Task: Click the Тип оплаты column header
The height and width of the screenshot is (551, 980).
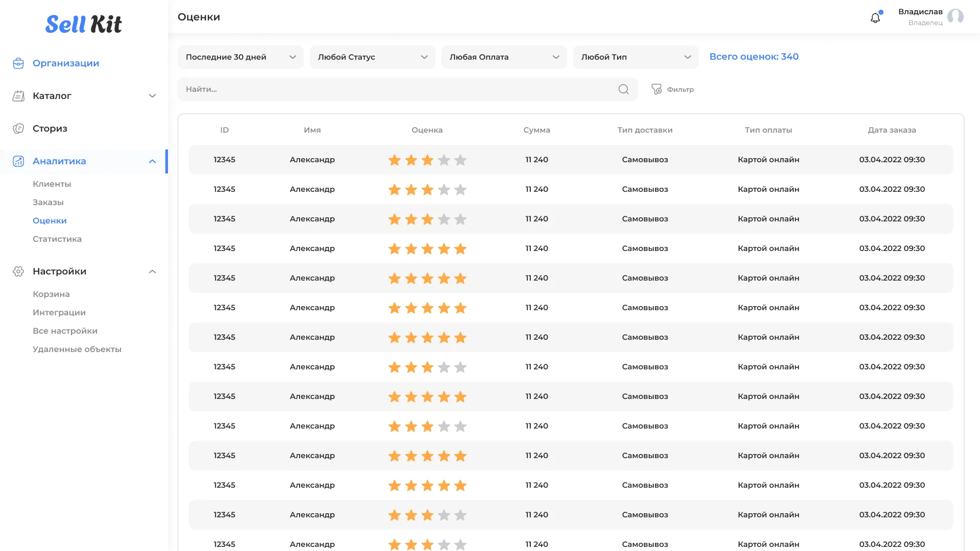Action: click(x=769, y=130)
